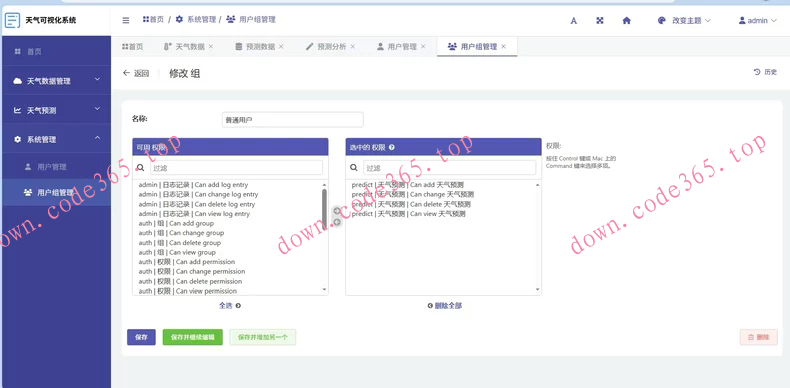790x388 pixels.
Task: Go back with the 返回 link
Action: pyautogui.click(x=136, y=73)
